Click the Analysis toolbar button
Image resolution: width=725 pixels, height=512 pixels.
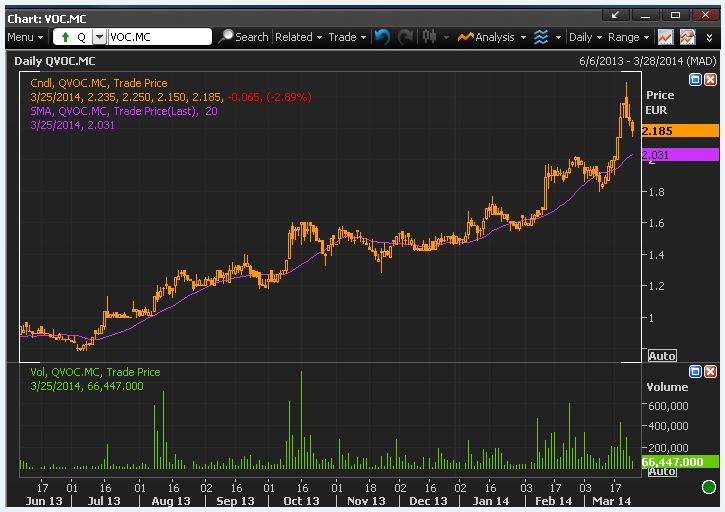(486, 37)
